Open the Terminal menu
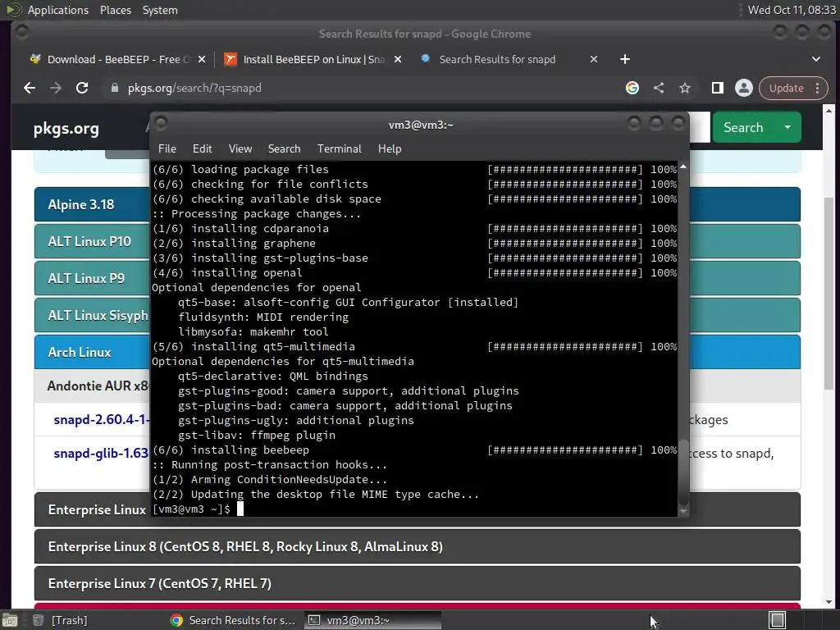This screenshot has height=630, width=840. (339, 149)
